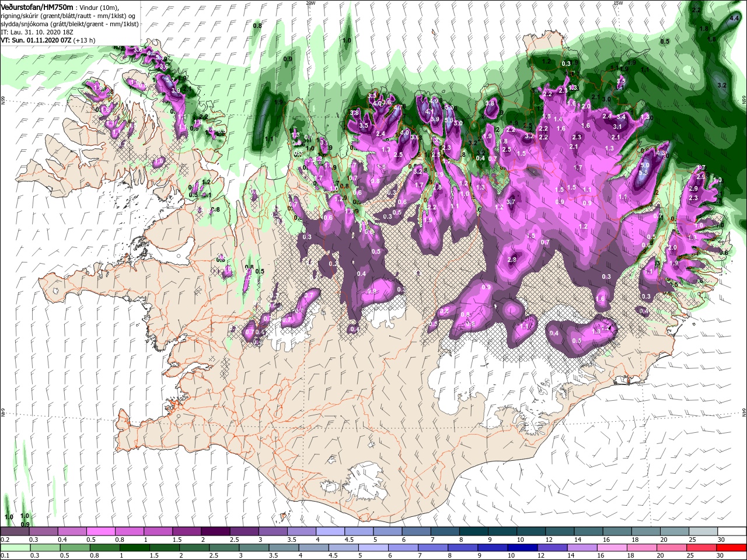Select the darkest green swatch labeled 1 in lower legend
Image resolution: width=747 pixels, height=560 pixels.
pos(134,548)
